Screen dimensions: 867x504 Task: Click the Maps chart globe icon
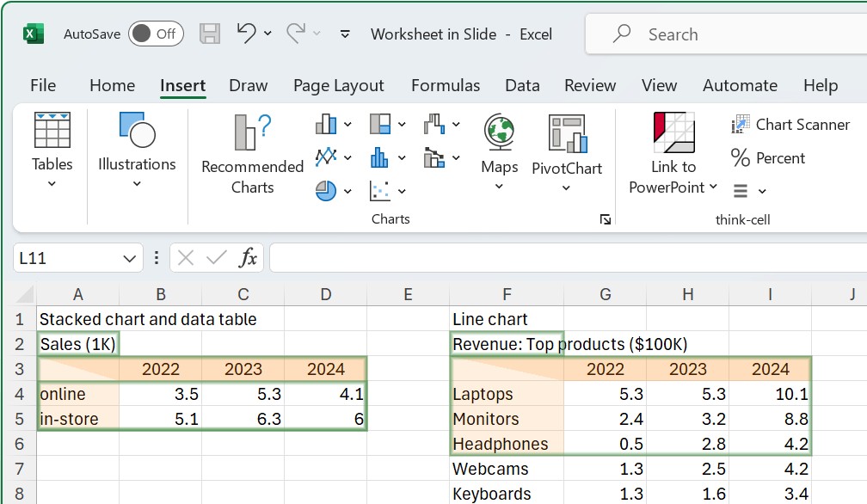tap(499, 132)
